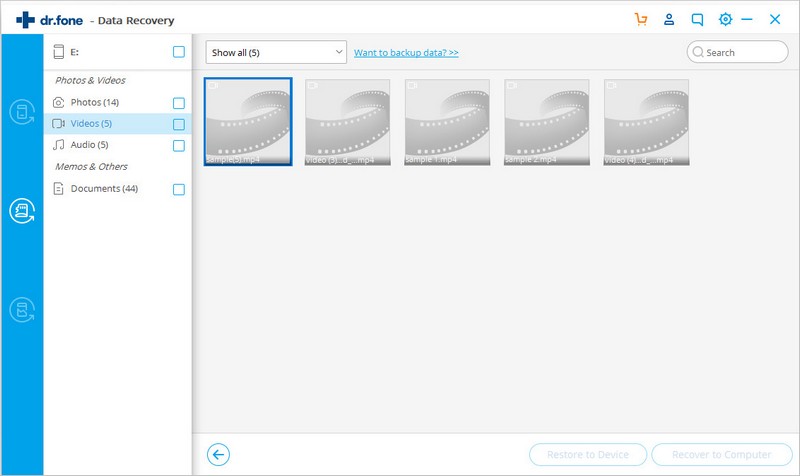The height and width of the screenshot is (476, 800).
Task: Click the Memos & Others heading
Action: 91,166
